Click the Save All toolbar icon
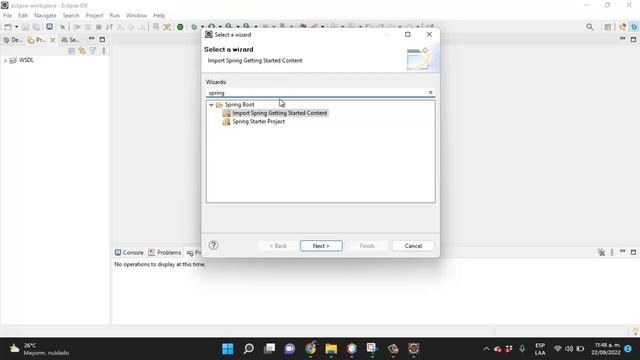The width and height of the screenshot is (640, 360). tap(36, 27)
